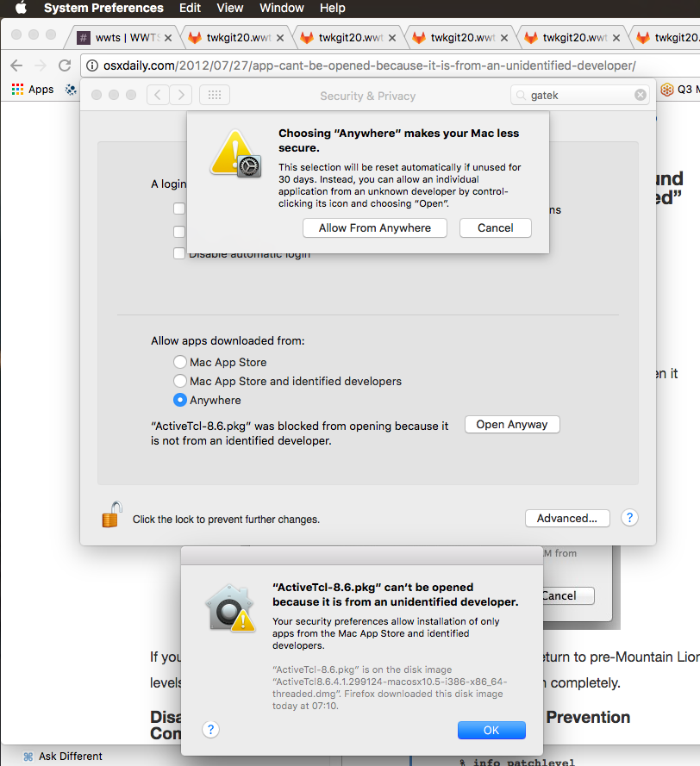This screenshot has height=766, width=700.
Task: Click Allow From Anywhere button
Action: 375,228
